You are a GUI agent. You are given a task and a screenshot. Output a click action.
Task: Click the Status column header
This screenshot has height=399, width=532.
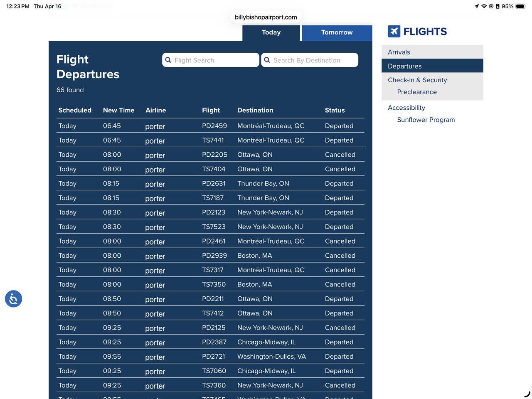335,110
